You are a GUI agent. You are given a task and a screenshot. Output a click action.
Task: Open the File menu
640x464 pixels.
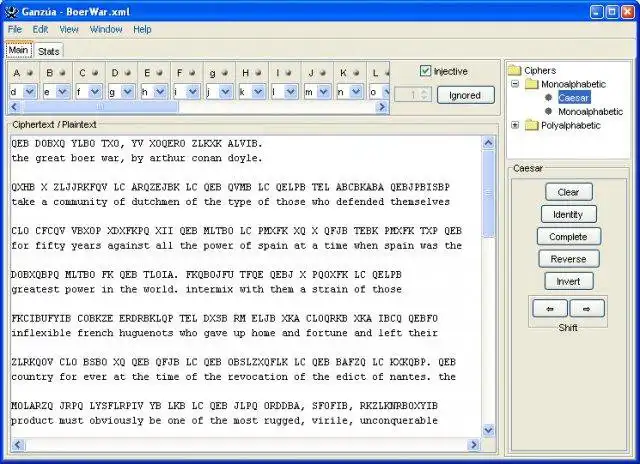pos(15,29)
